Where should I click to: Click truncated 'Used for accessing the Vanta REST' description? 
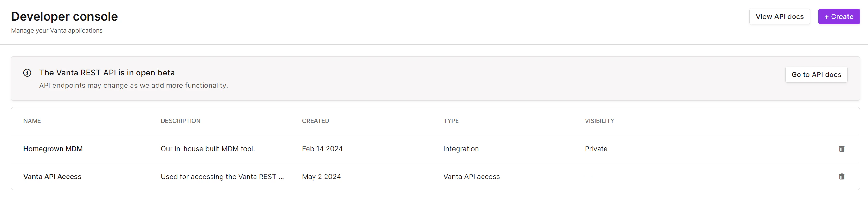coord(222,177)
